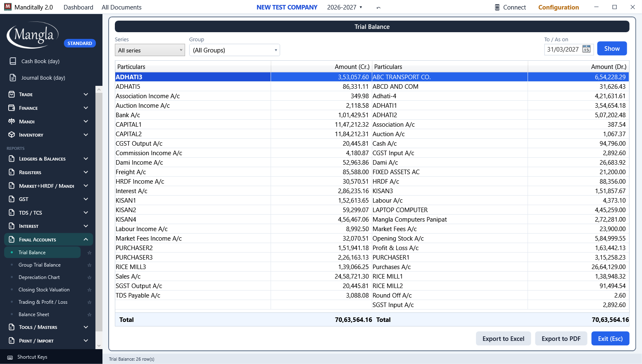Open the Group dropdown
The height and width of the screenshot is (364, 642).
(235, 50)
